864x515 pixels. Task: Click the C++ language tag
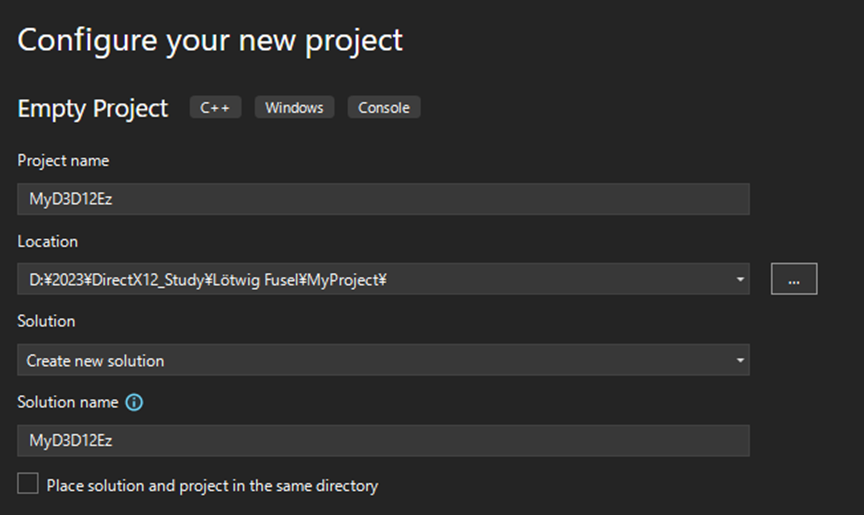pos(215,107)
